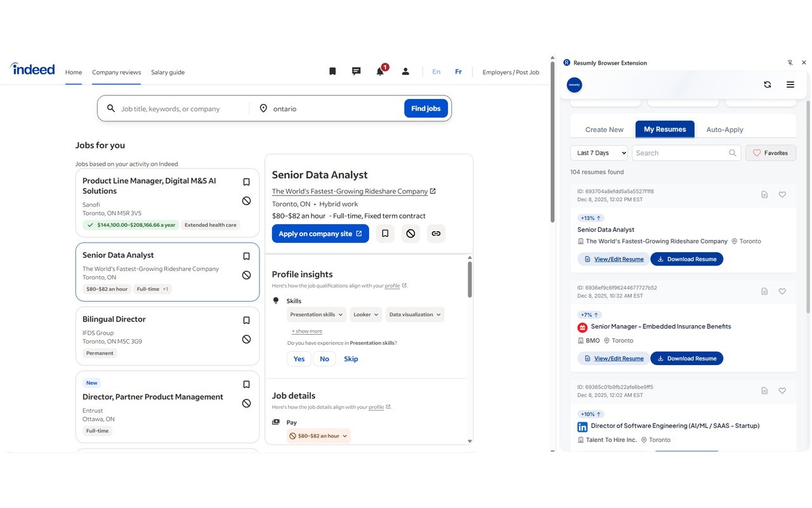The image size is (812, 508).
Task: Open the 'Last 7 Days' date filter dropdown
Action: [x=598, y=152]
